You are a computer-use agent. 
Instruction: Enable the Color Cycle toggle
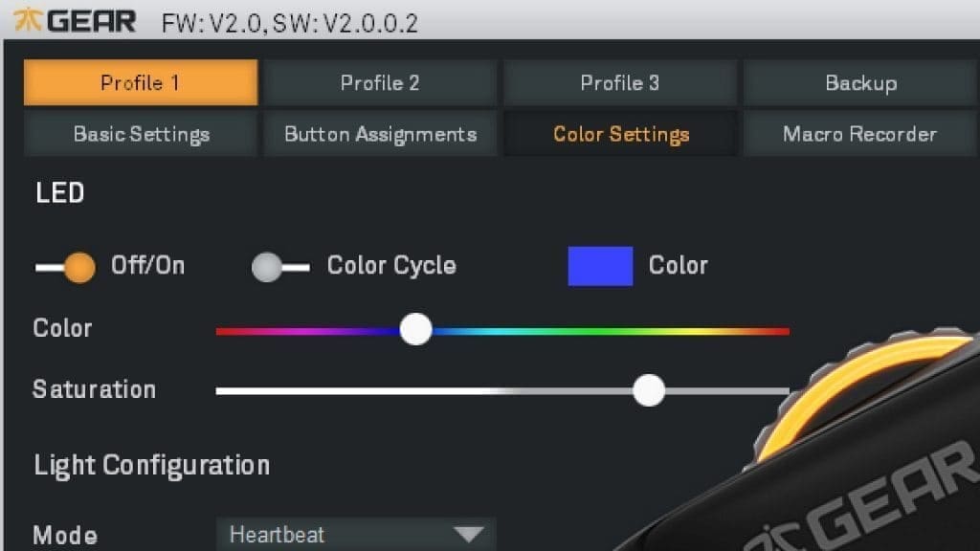click(x=280, y=268)
